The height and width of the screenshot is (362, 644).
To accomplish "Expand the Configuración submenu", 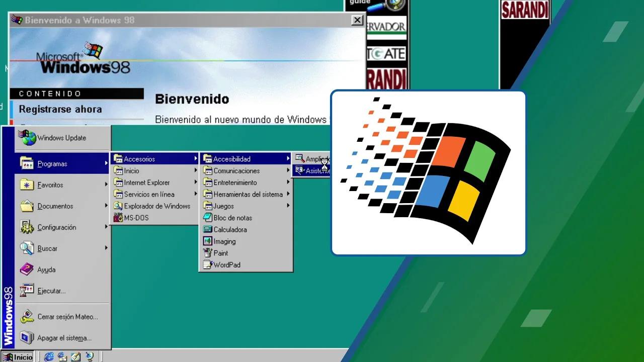I will 62,227.
